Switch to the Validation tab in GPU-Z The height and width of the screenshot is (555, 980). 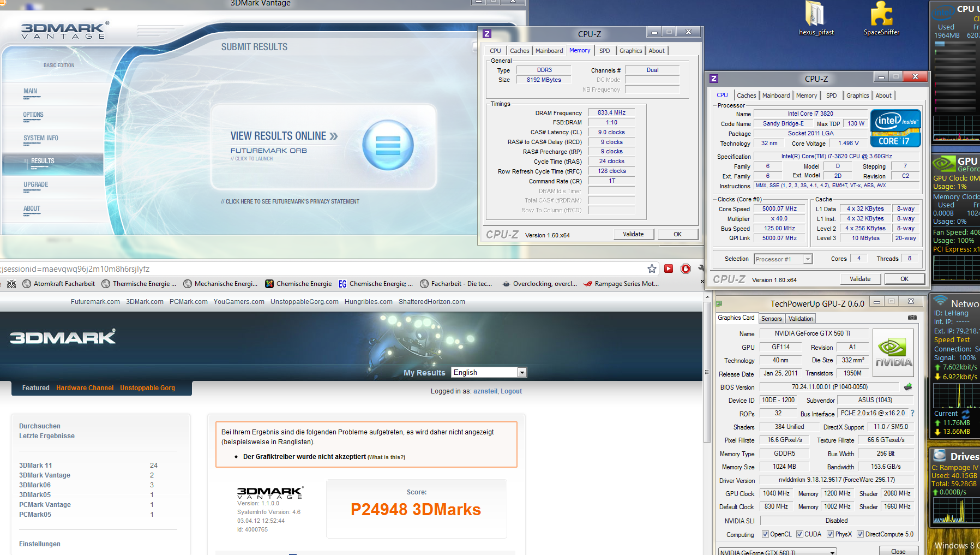[x=801, y=319]
